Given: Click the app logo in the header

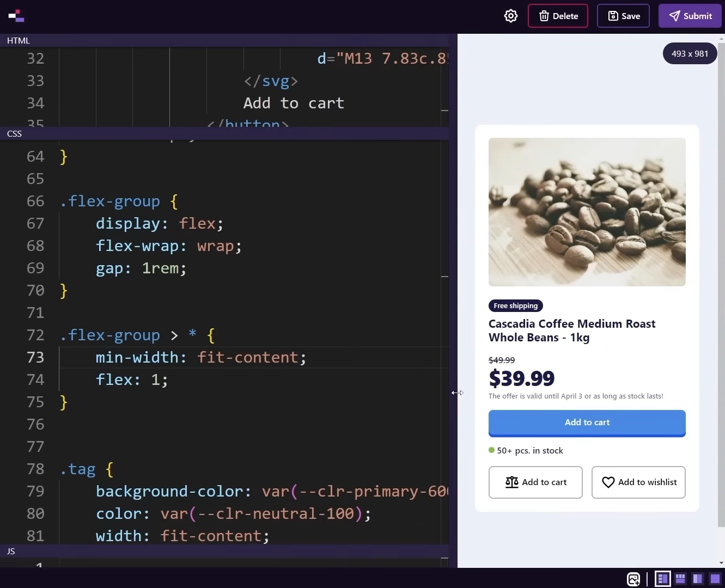Looking at the screenshot, I should point(16,16).
